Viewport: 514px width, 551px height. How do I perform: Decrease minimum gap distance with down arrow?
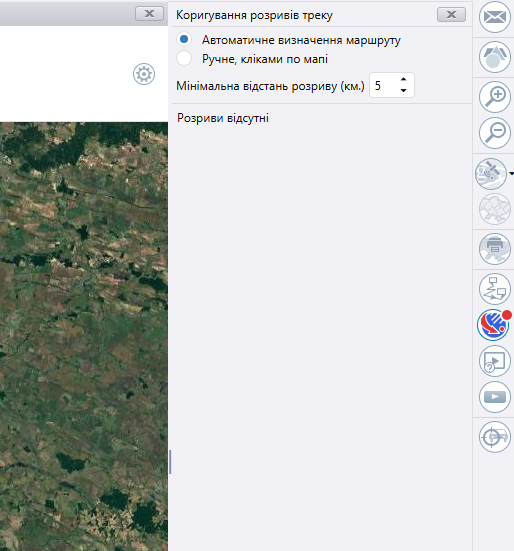coord(404,90)
